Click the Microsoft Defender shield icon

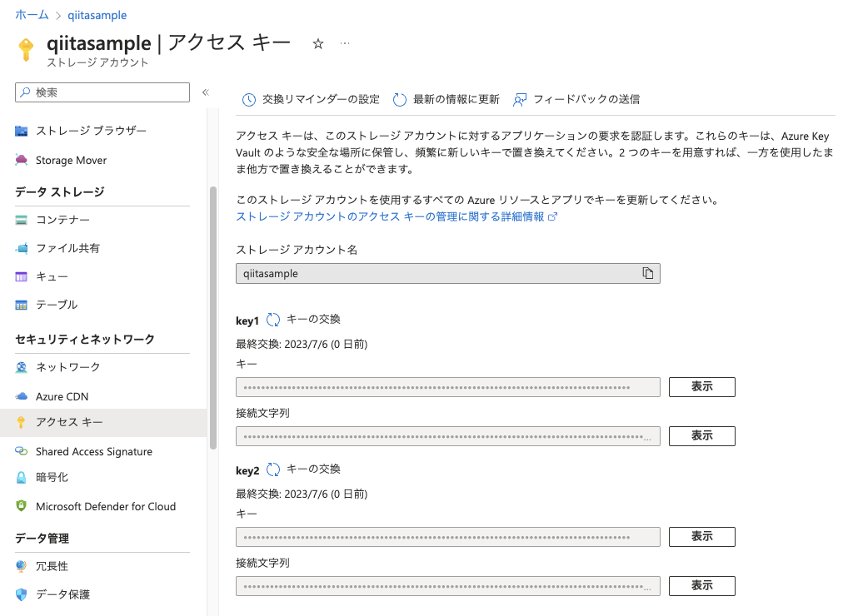tap(21, 506)
